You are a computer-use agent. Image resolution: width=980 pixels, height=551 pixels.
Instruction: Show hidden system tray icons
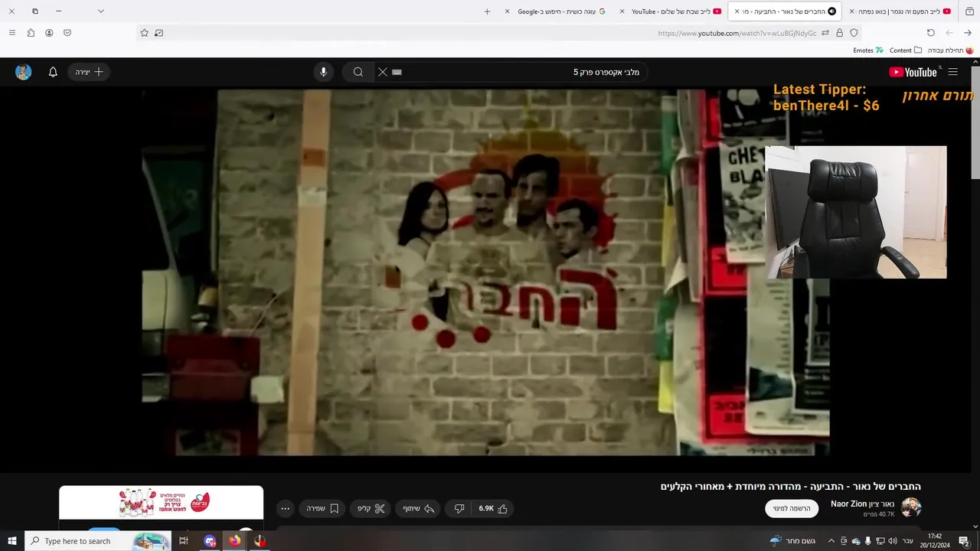(x=831, y=541)
